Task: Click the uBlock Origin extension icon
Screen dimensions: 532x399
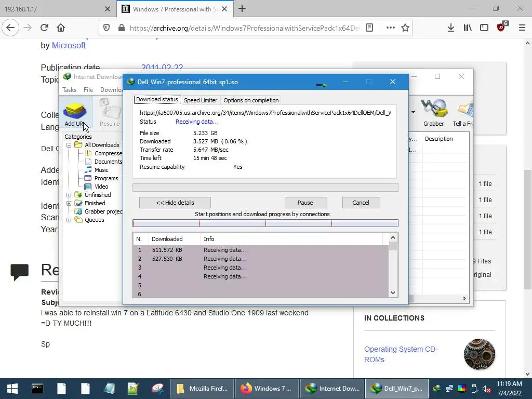Action: click(x=501, y=27)
